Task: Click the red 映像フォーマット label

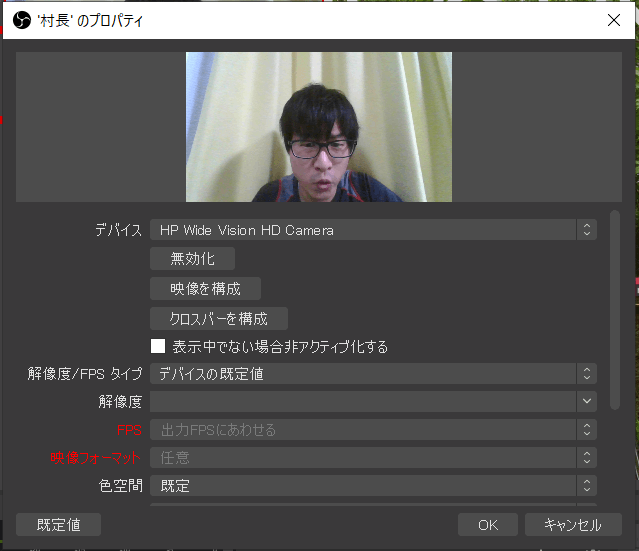Action: (x=96, y=458)
